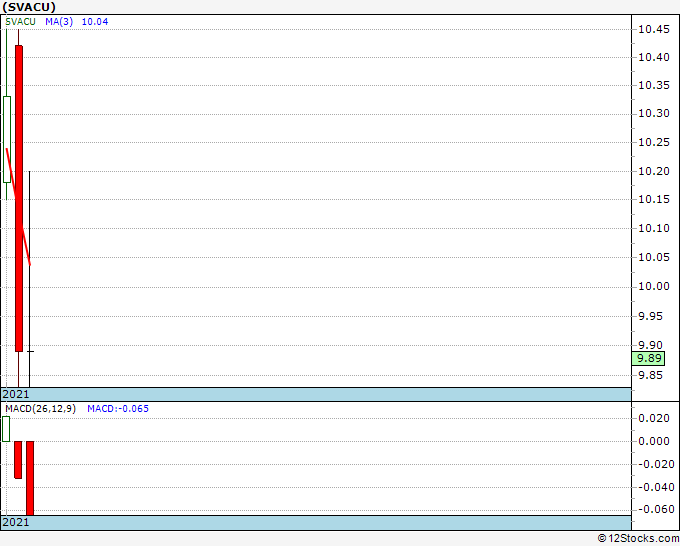Click the 9.85 price axis label
The width and height of the screenshot is (680, 546).
pos(651,375)
